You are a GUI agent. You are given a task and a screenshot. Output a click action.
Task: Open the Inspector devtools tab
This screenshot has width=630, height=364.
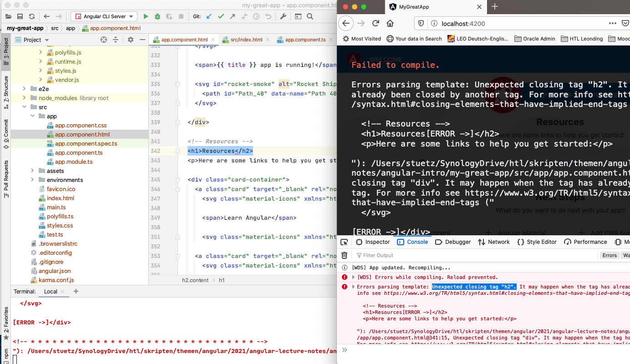point(373,242)
